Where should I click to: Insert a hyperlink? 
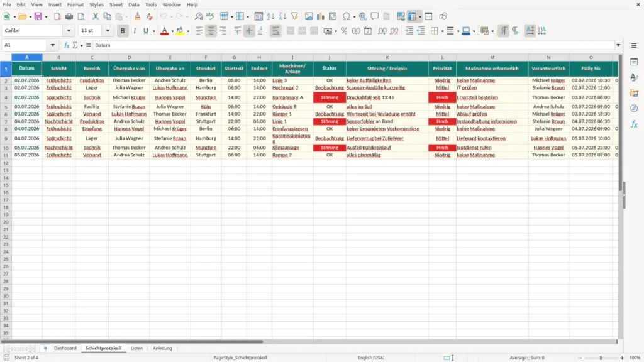(363, 16)
